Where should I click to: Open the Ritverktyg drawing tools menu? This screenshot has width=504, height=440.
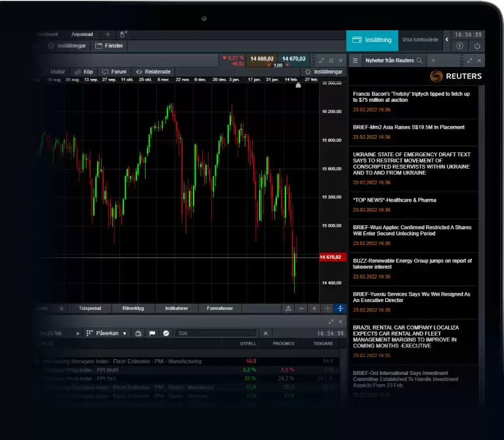click(x=133, y=309)
